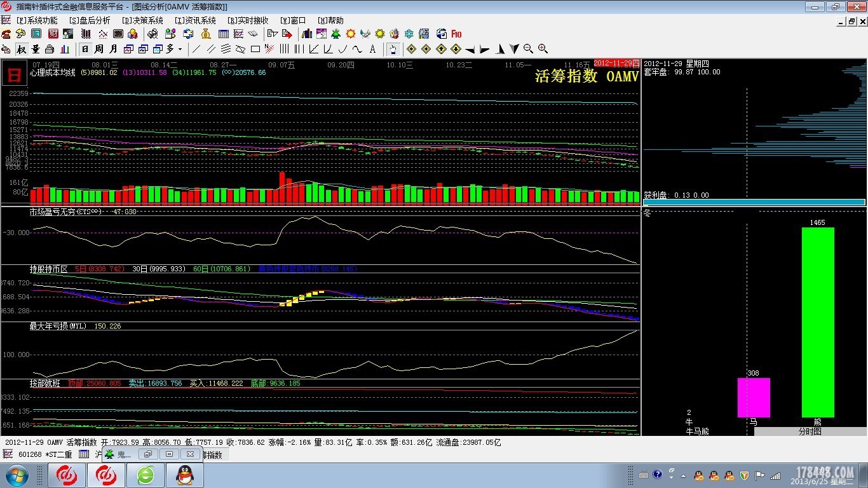Click the 心理成本均线 indicator title
The height and width of the screenshot is (488, 868).
click(x=52, y=72)
